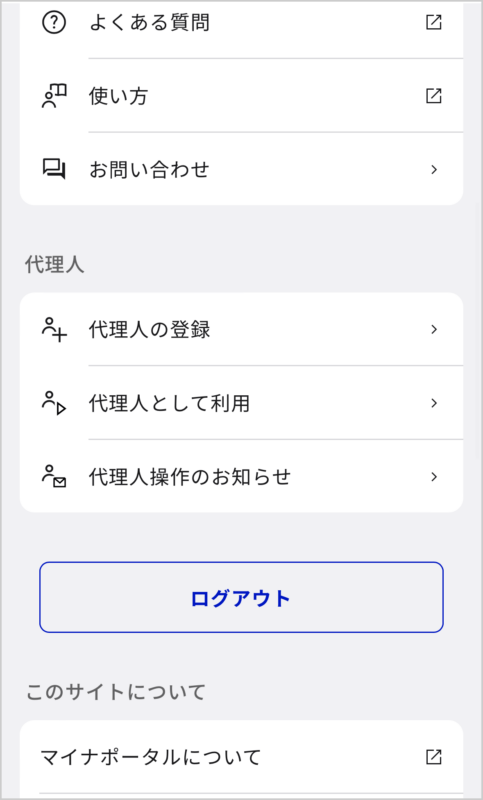
Task: Expand お問い合わせ via its chevron arrow
Action: coord(434,169)
